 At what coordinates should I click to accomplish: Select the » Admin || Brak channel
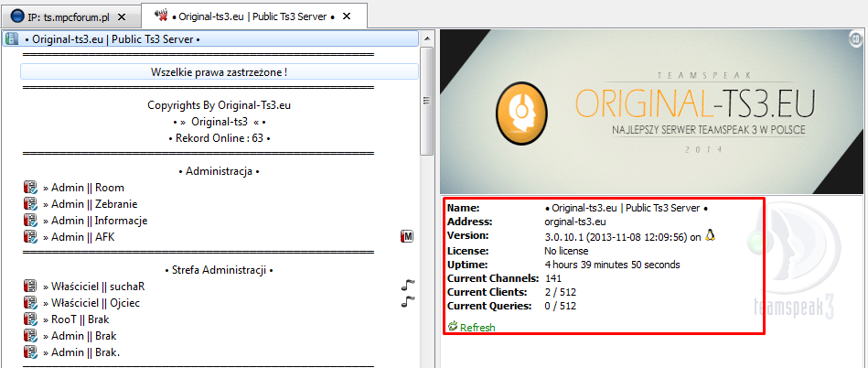click(80, 335)
